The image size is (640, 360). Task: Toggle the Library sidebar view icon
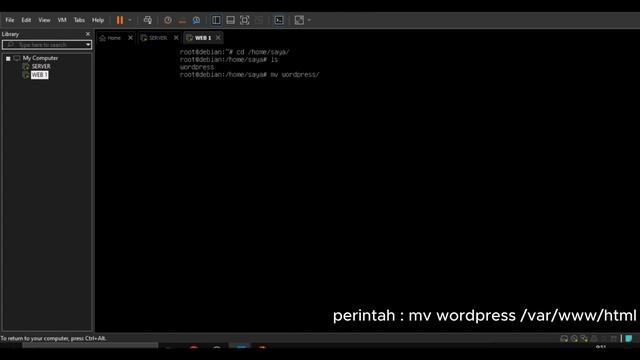(x=216, y=20)
